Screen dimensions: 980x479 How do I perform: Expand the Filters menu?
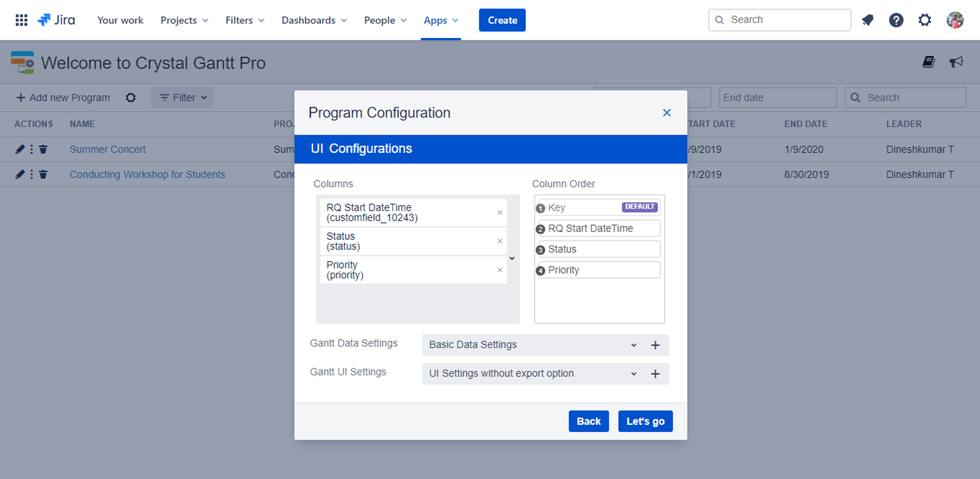pyautogui.click(x=244, y=20)
